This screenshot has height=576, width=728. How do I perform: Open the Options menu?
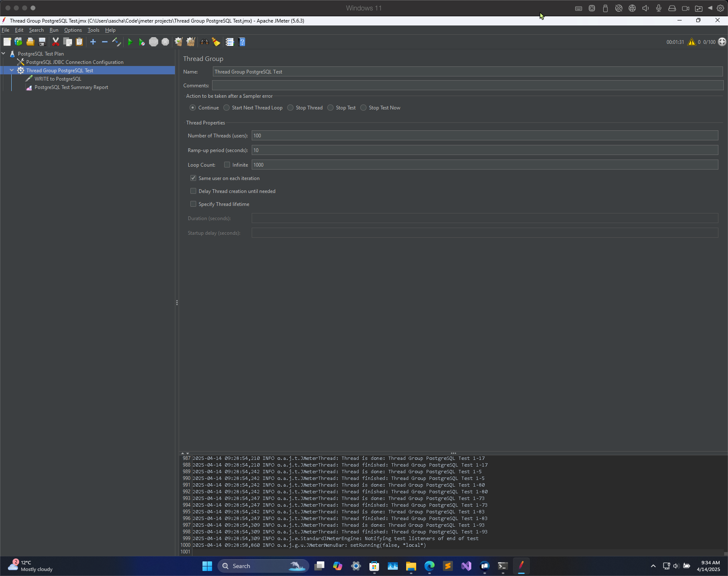point(73,30)
